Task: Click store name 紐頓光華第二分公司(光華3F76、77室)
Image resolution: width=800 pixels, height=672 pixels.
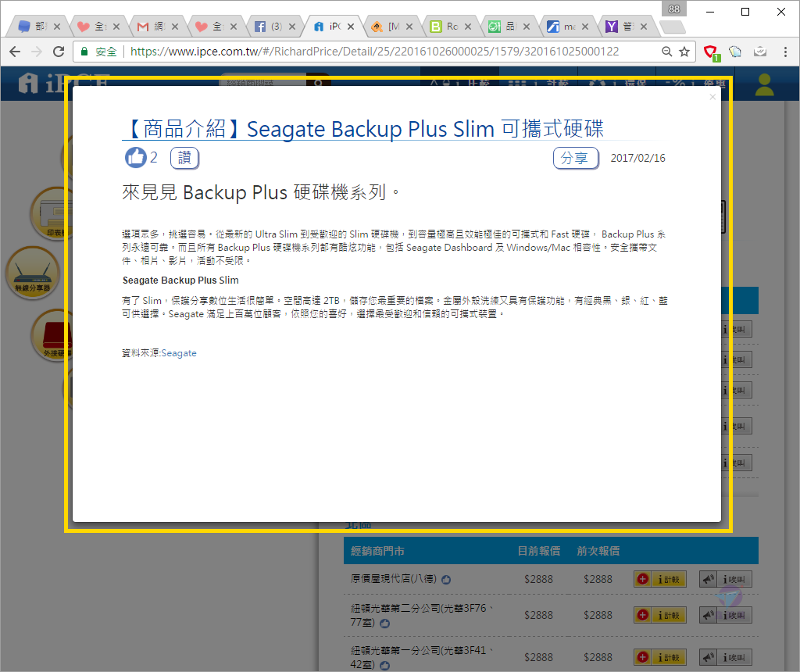Action: point(423,616)
